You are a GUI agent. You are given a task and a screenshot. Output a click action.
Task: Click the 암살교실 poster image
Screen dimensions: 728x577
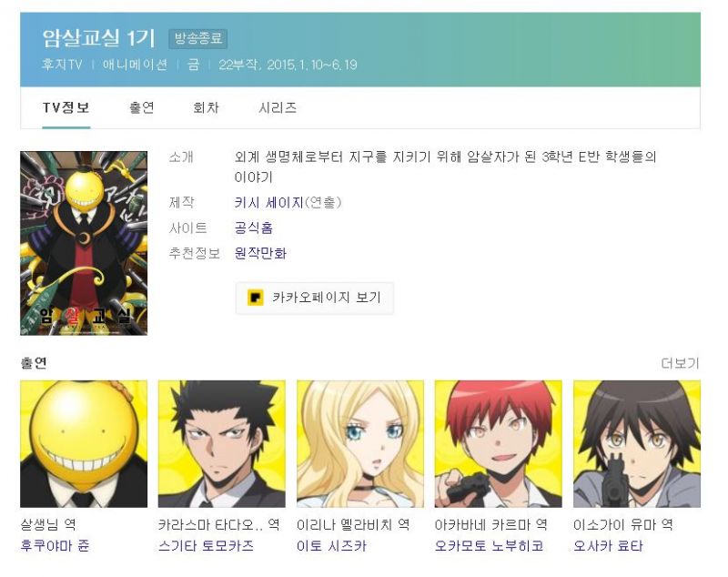[84, 243]
